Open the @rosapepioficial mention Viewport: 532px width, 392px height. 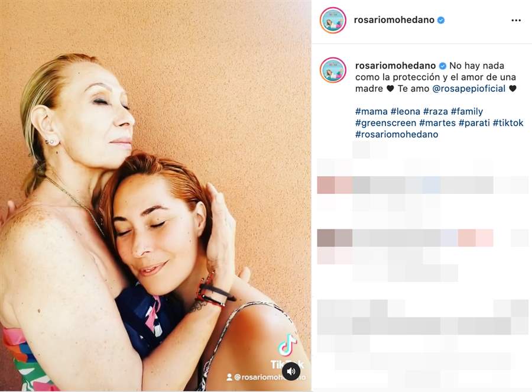[x=469, y=89]
